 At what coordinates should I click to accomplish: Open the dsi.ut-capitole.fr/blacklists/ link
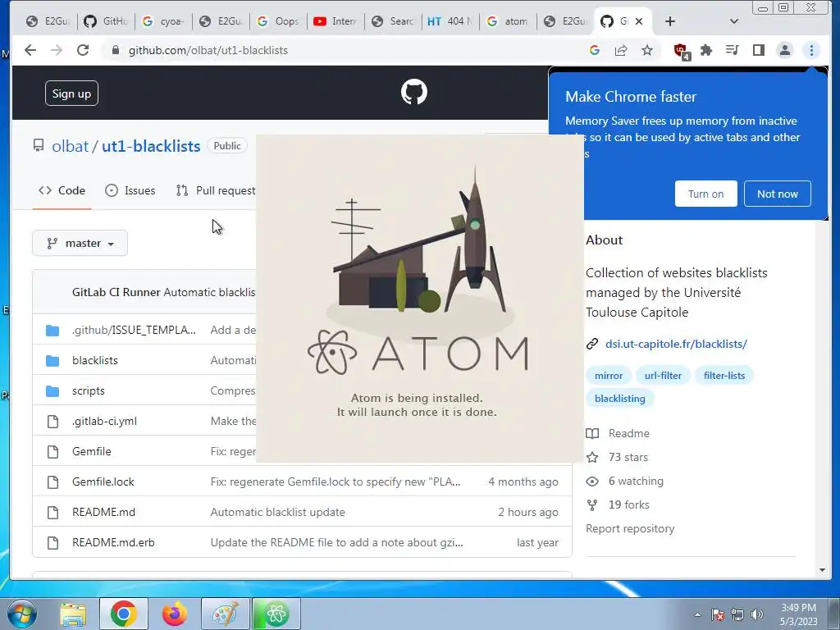[x=676, y=344]
